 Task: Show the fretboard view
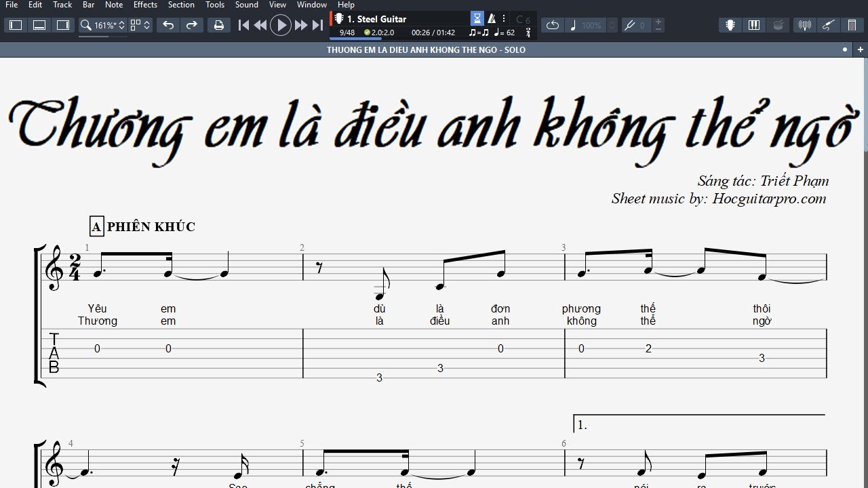tap(730, 25)
